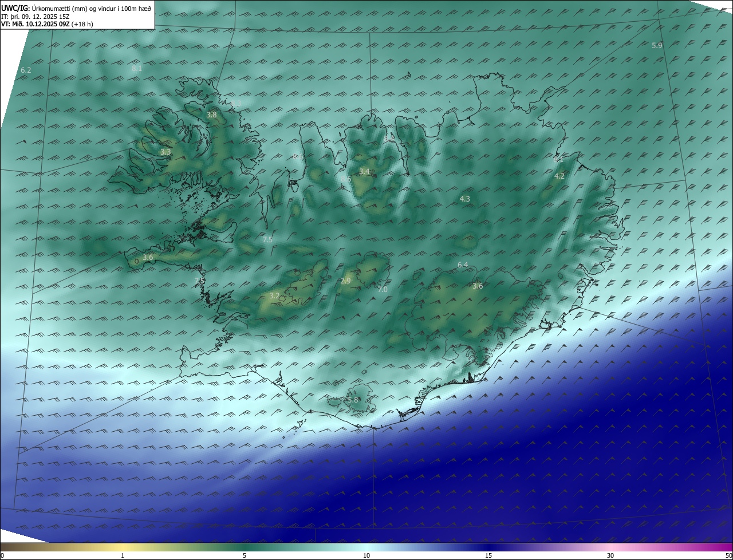
Task: Click the color scale tick label 10
Action: click(x=366, y=555)
